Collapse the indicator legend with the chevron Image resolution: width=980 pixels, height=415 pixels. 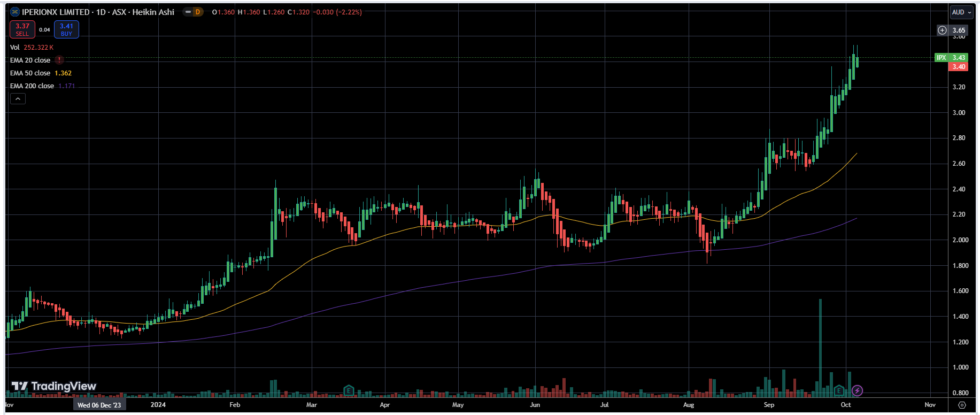(18, 99)
